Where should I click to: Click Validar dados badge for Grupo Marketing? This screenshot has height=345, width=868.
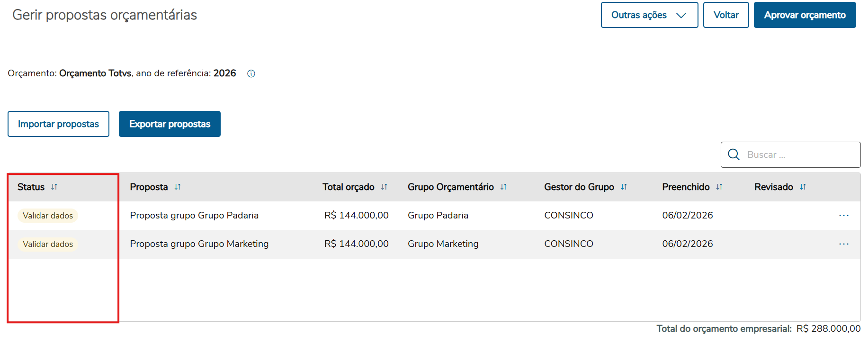(48, 244)
